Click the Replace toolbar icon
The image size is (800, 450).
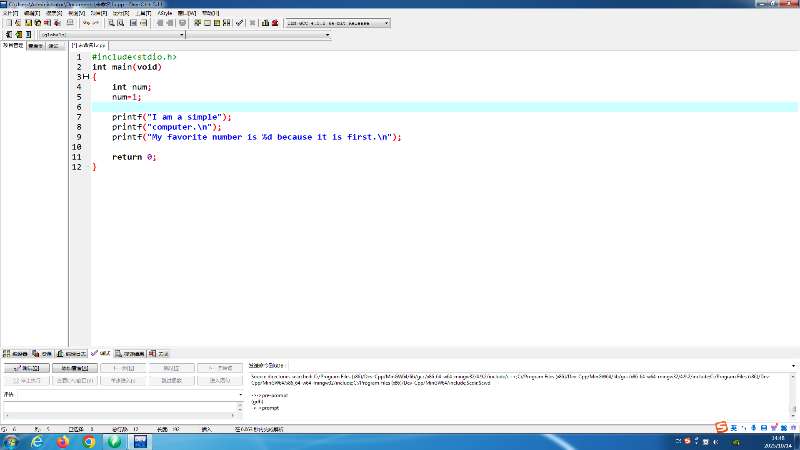coord(120,23)
